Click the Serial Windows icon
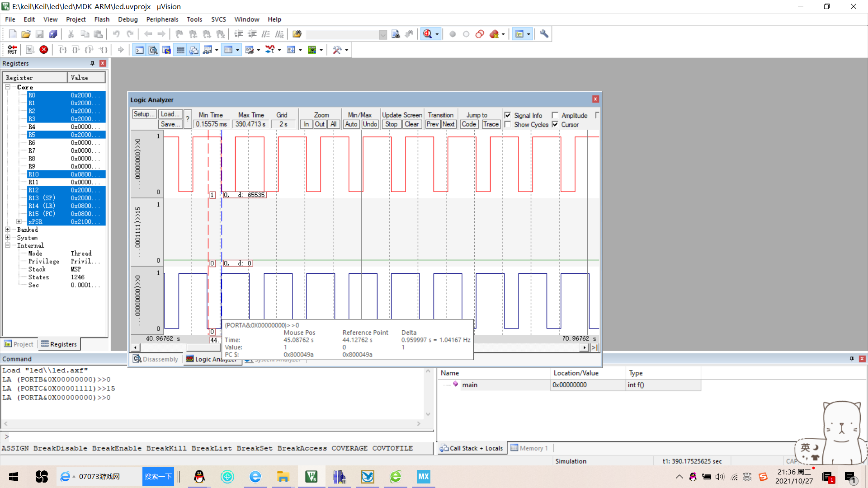Screen dimensions: 868x488 [x=250, y=50]
